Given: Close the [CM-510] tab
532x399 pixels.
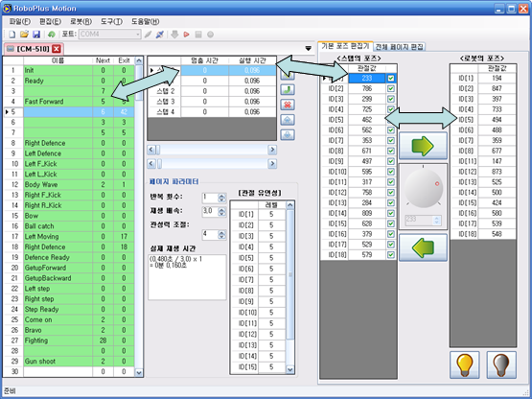Looking at the screenshot, I should 57,49.
